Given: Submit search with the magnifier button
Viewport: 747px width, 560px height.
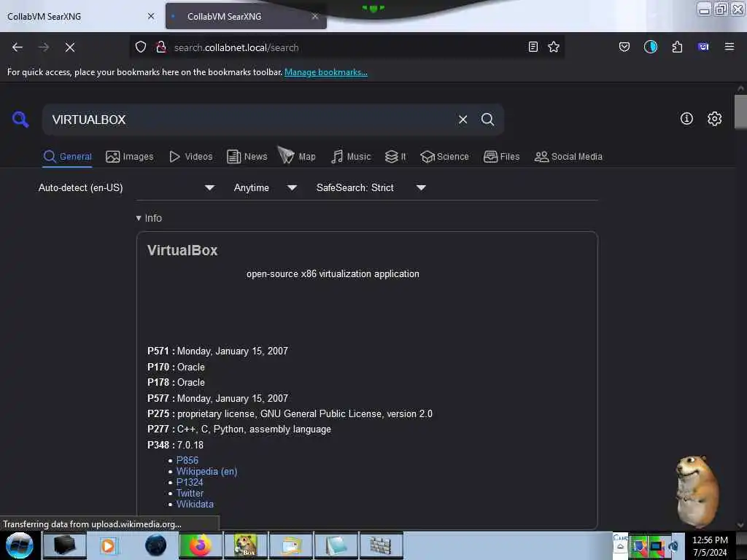Looking at the screenshot, I should 487,120.
